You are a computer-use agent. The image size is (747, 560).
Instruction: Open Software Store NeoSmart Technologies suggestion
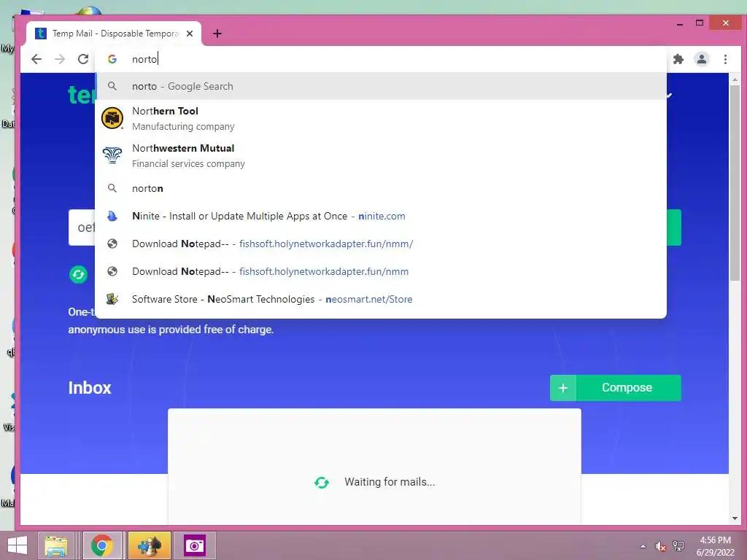tap(381, 299)
